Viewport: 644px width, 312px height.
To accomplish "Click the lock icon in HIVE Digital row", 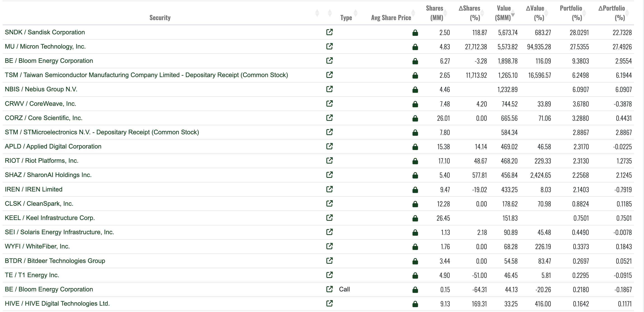I will pyautogui.click(x=415, y=304).
